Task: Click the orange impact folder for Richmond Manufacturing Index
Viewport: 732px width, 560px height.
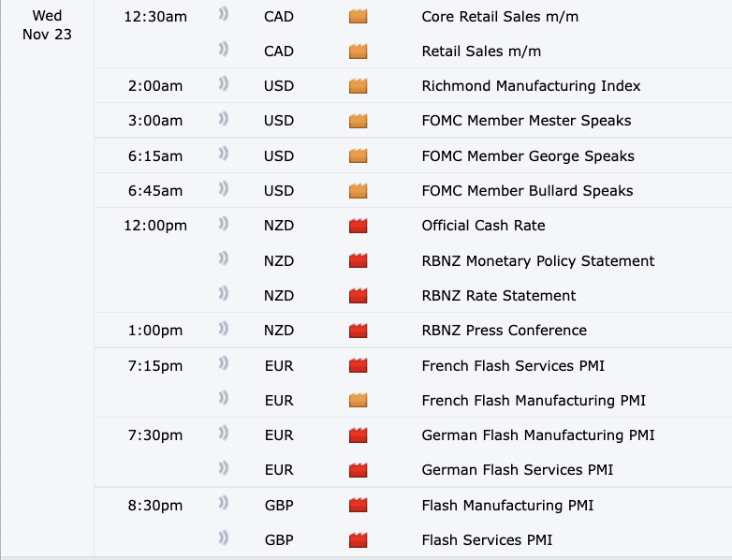Action: point(357,86)
